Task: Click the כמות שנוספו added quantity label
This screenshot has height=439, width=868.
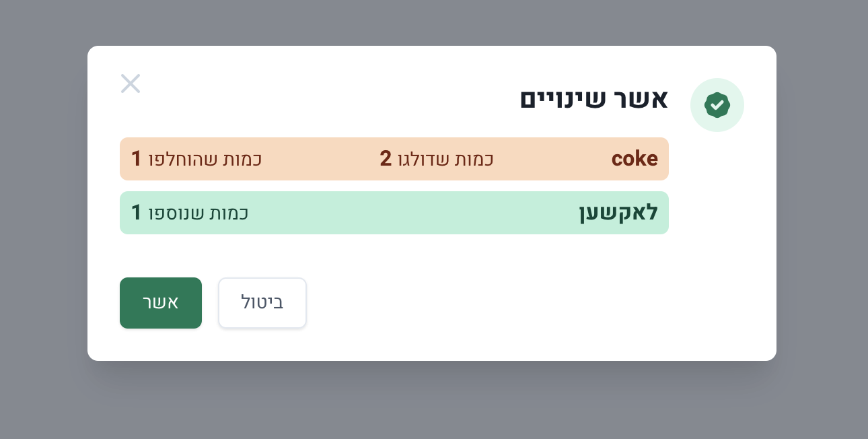Action: pyautogui.click(x=198, y=213)
